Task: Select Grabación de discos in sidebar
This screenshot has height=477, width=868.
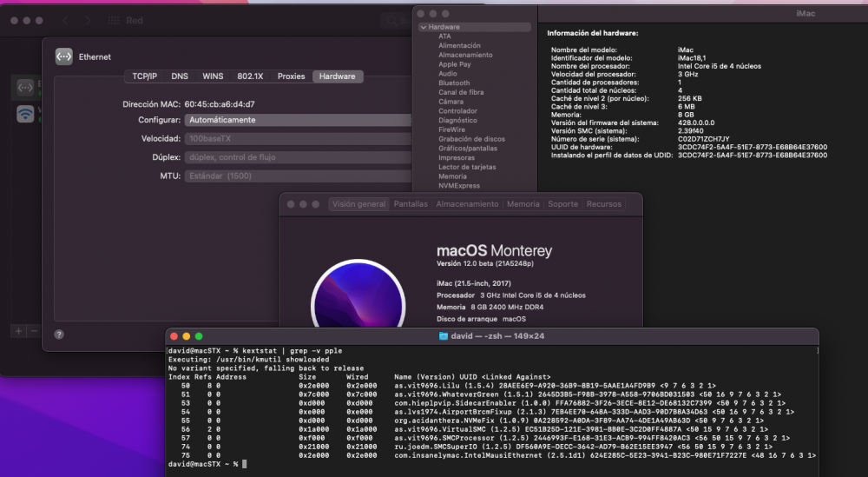Action: 471,139
